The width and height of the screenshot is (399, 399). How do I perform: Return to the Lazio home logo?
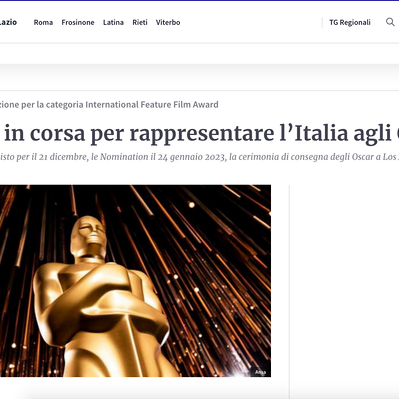pos(8,22)
